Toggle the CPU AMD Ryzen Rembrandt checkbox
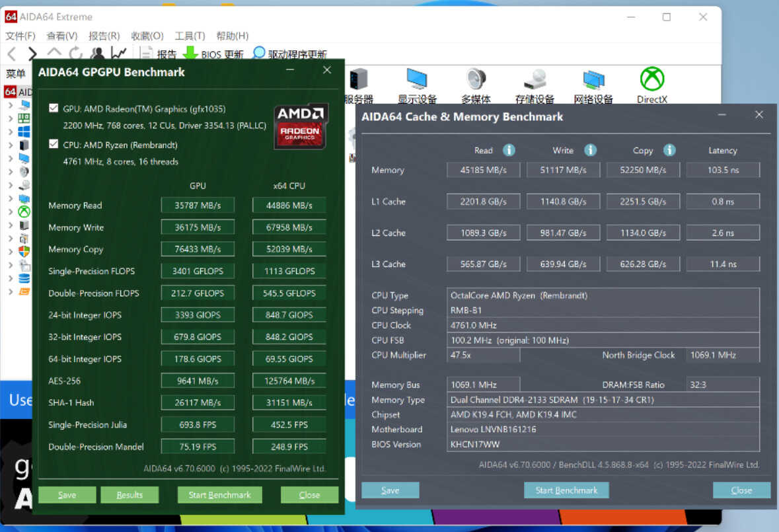This screenshot has height=532, width=779. coord(54,144)
